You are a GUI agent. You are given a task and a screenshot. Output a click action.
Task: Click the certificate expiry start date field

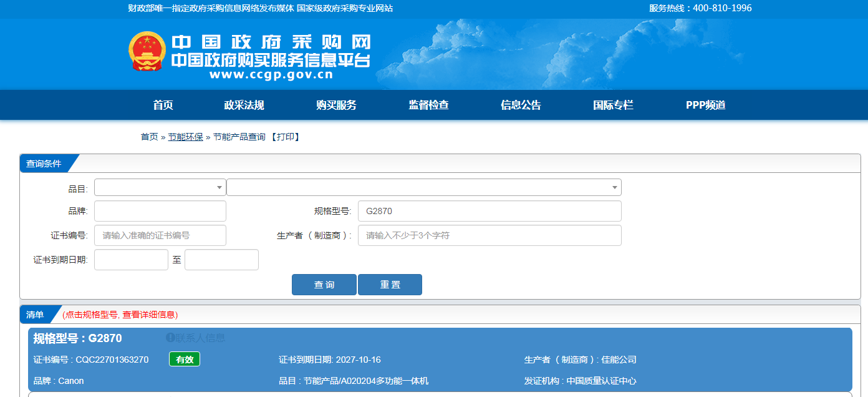pyautogui.click(x=131, y=260)
